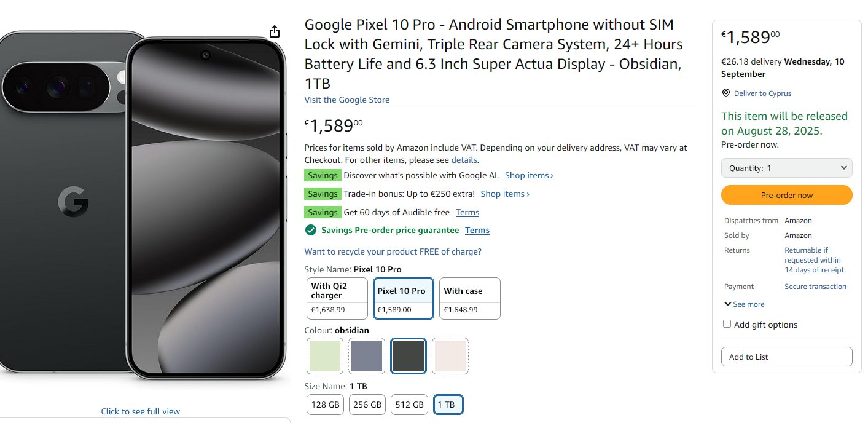Select the 256 GB storage size

point(367,405)
